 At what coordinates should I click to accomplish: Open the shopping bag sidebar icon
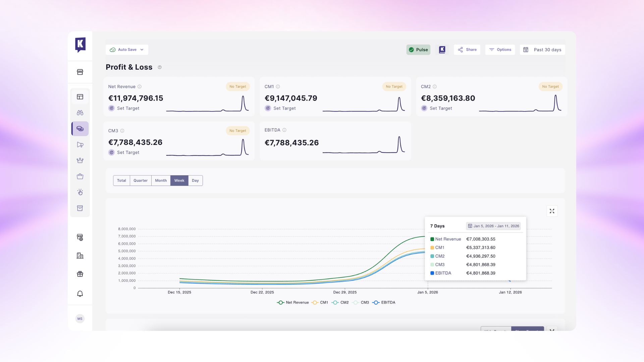click(x=80, y=176)
